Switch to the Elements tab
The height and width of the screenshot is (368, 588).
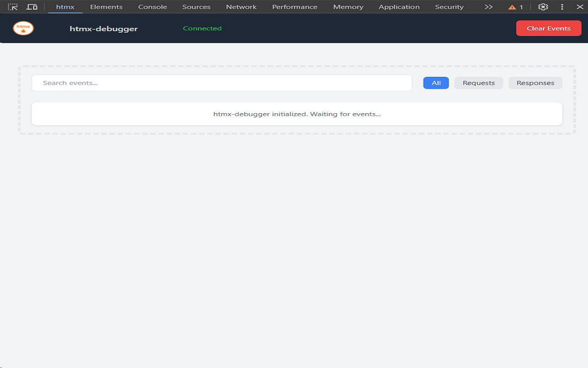(x=106, y=7)
